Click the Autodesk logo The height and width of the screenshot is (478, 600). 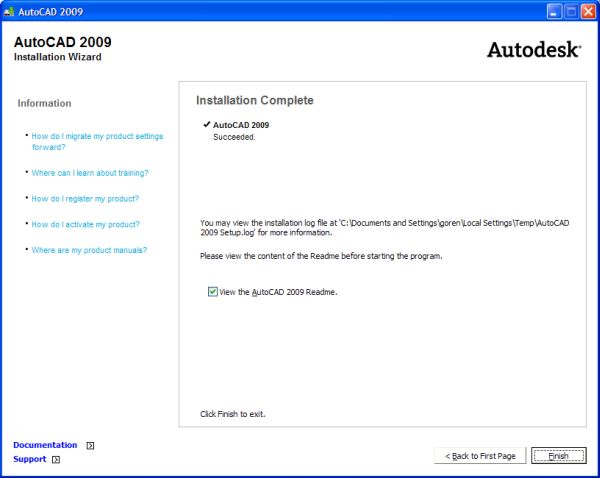(534, 50)
